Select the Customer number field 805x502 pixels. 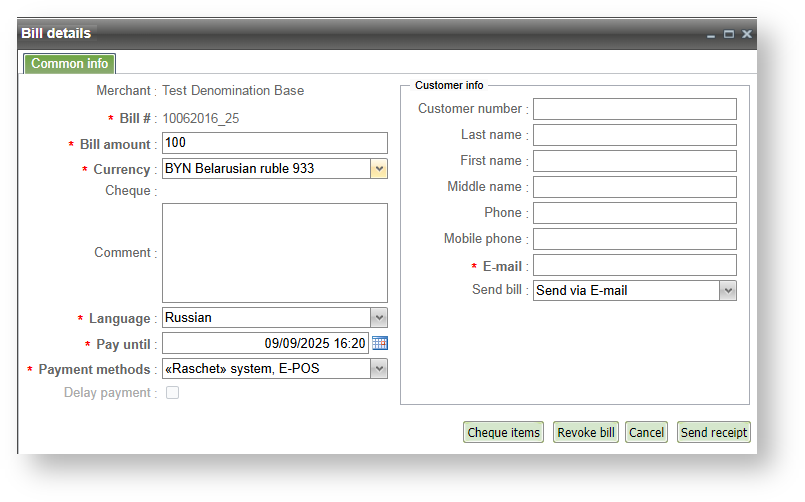click(x=634, y=109)
